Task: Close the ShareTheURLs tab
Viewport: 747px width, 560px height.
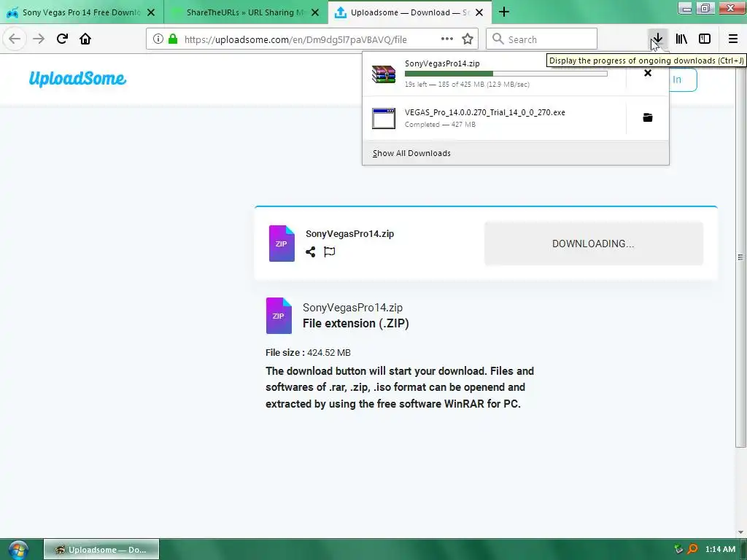Action: tap(315, 12)
